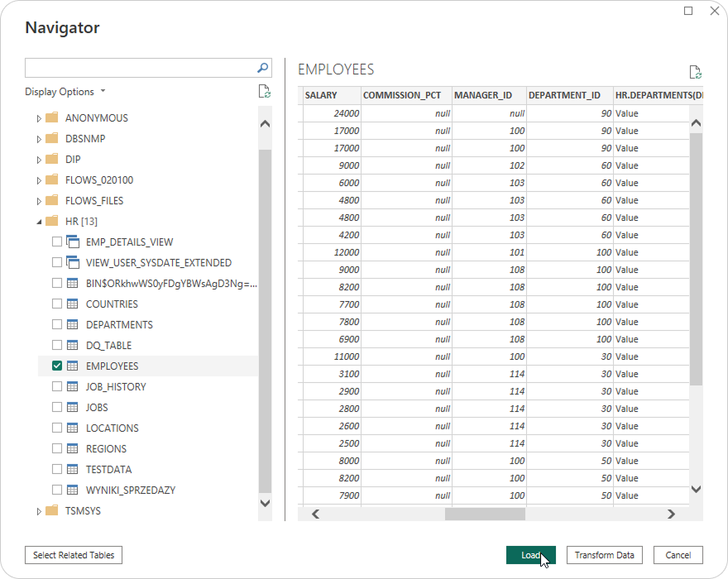Click the REGIONS table icon

click(73, 448)
